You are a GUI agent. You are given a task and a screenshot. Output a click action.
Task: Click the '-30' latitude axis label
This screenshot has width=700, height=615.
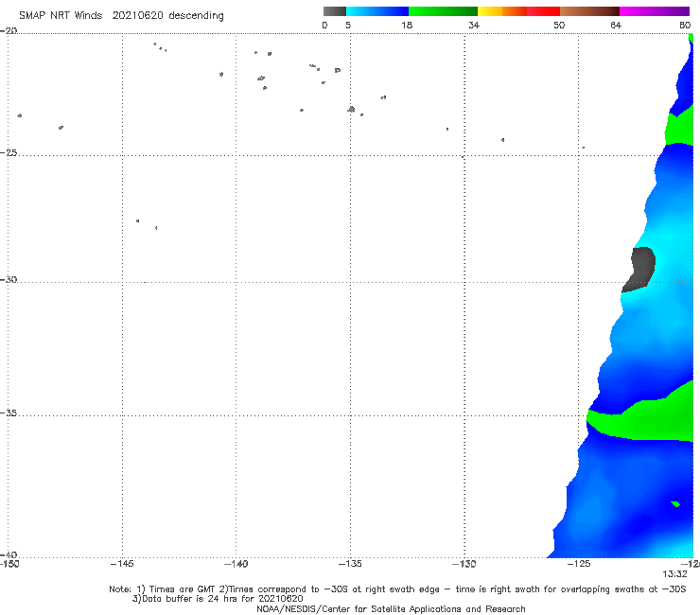coord(9,279)
